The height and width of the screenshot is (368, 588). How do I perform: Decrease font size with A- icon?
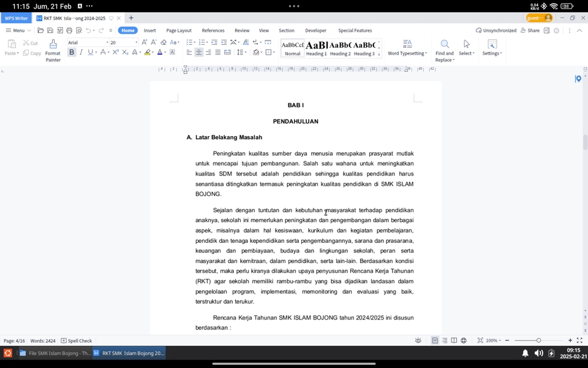[x=153, y=42]
